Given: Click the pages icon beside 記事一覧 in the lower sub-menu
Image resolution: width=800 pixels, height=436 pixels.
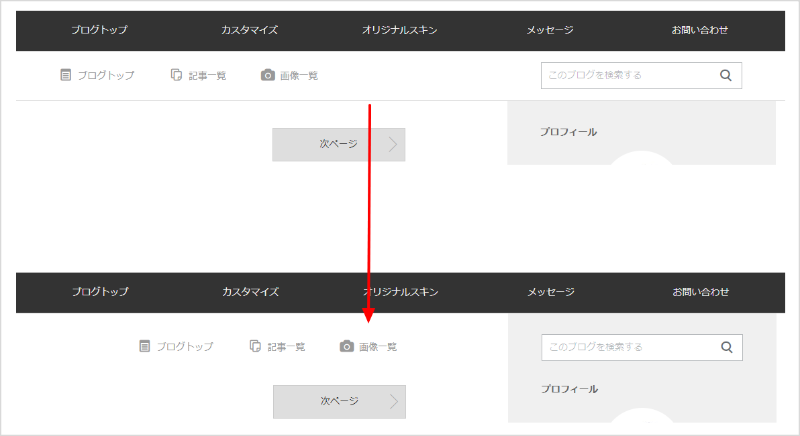Looking at the screenshot, I should pos(255,347).
